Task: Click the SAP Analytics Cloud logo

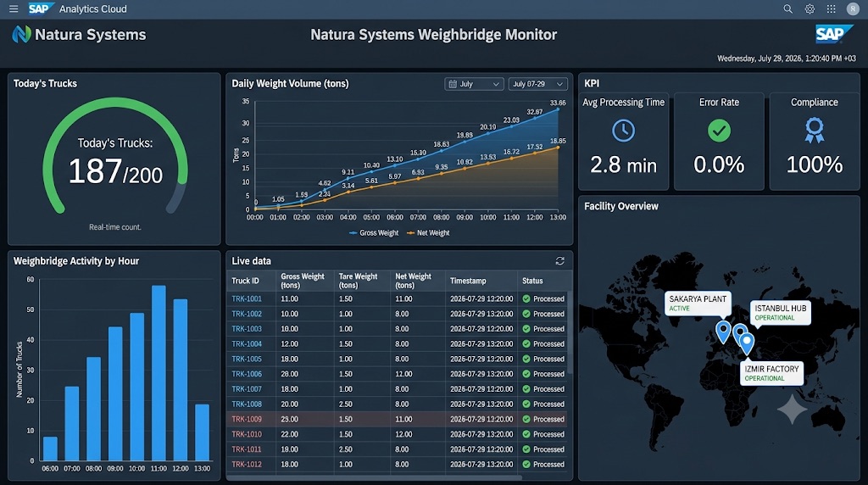Action: (x=41, y=8)
